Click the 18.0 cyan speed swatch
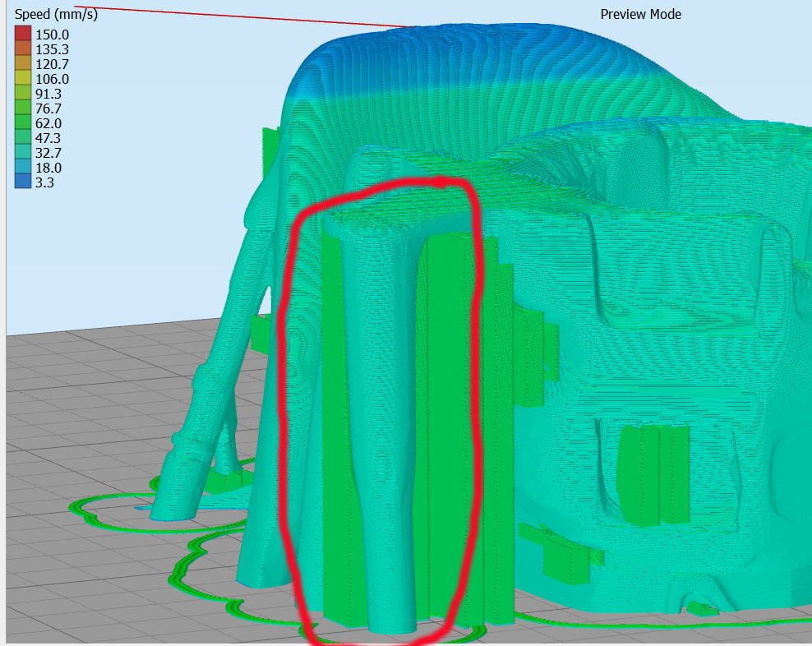Viewport: 812px width, 646px height. (x=23, y=167)
